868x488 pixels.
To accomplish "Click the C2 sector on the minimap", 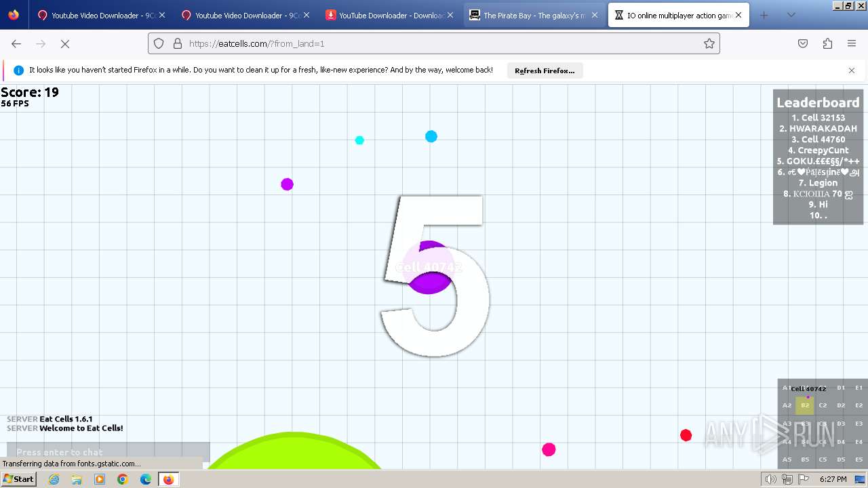I will [x=823, y=405].
